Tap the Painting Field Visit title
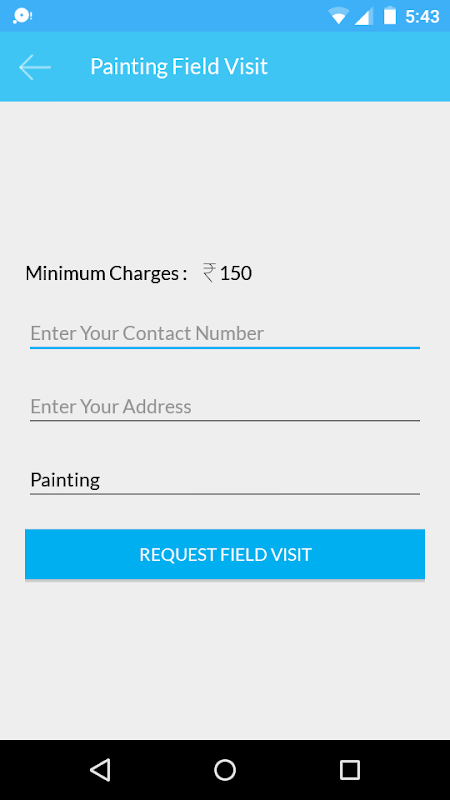Viewport: 450px width, 800px height. [x=179, y=67]
